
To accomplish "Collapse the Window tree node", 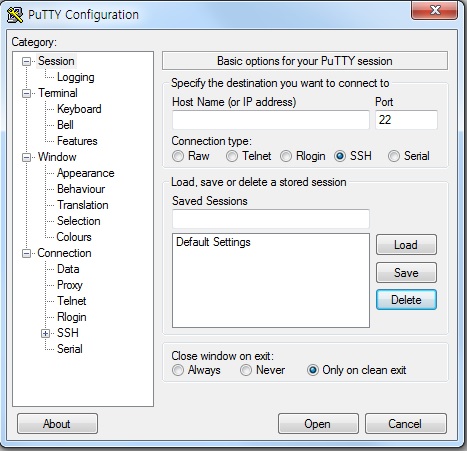I will 26,157.
